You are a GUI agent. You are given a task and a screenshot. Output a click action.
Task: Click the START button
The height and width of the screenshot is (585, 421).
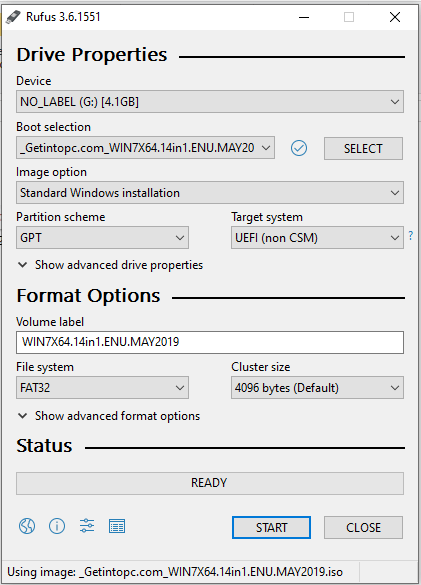271,528
